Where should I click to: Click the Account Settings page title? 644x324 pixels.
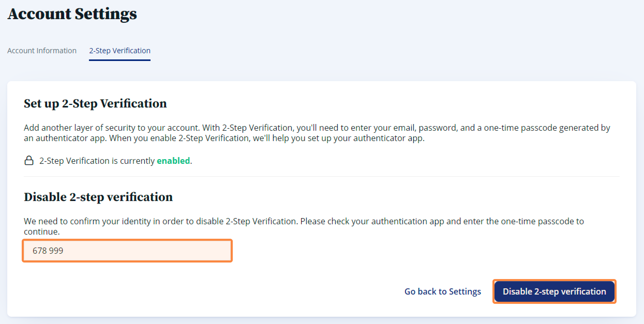(x=72, y=14)
